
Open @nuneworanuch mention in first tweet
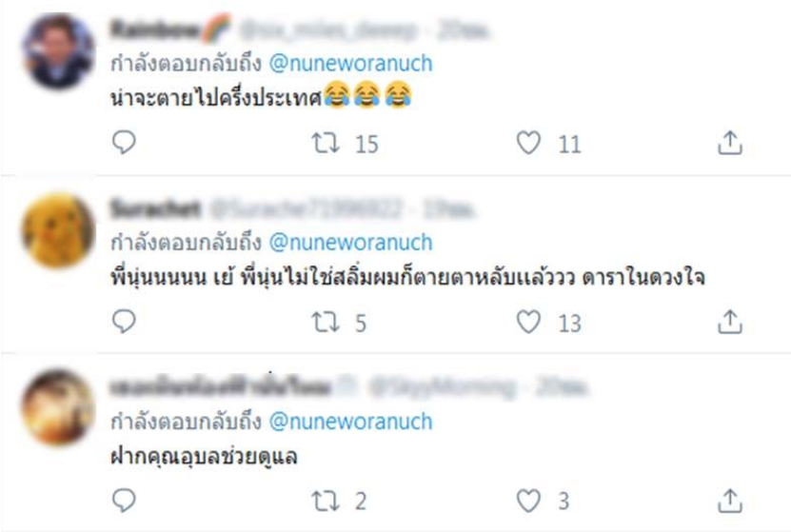click(350, 64)
